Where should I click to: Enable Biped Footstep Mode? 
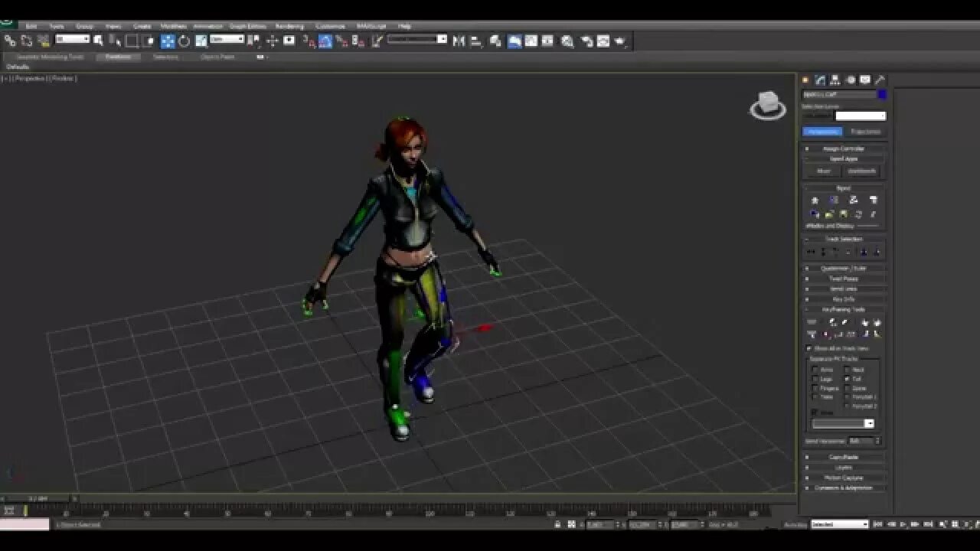pyautogui.click(x=834, y=200)
